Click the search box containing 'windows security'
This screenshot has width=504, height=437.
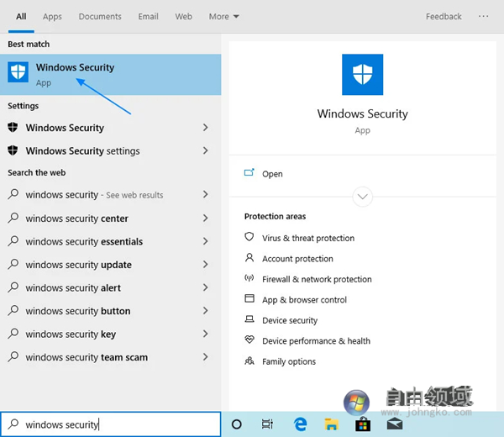pyautogui.click(x=111, y=424)
